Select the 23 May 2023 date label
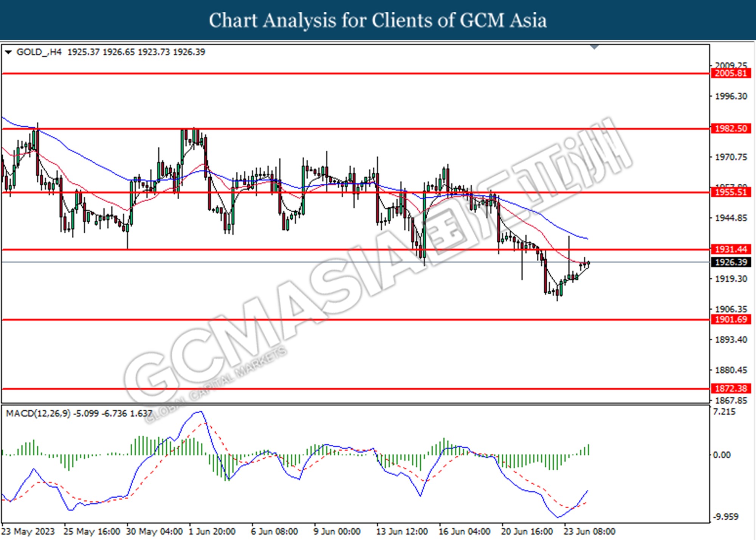 [28, 532]
